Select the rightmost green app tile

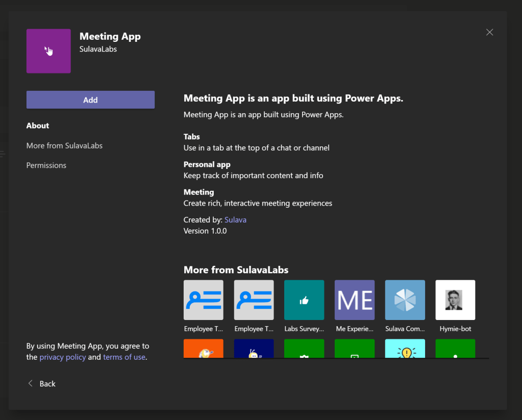[455, 349]
